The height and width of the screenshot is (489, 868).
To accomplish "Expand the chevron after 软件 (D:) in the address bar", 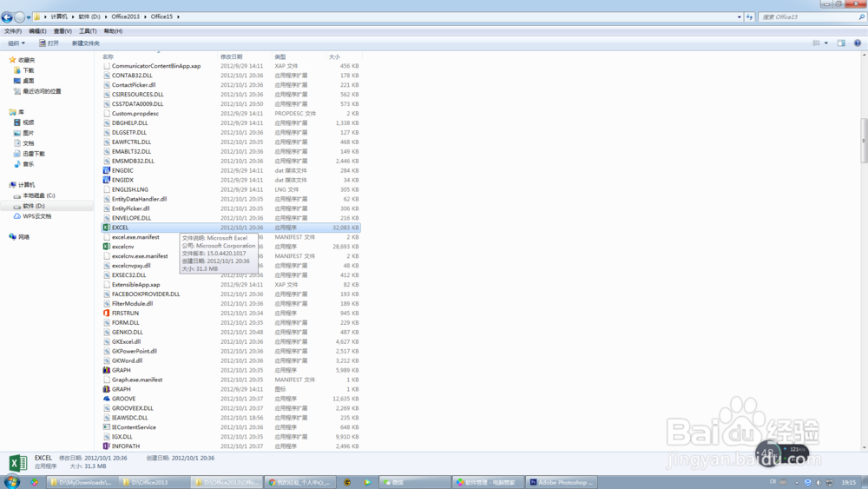I will pyautogui.click(x=106, y=17).
